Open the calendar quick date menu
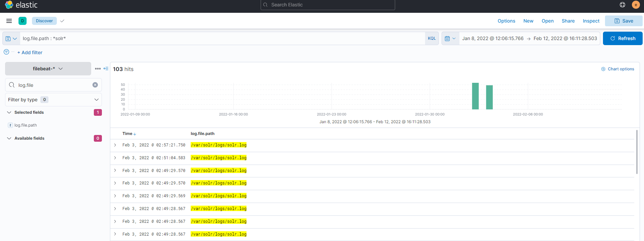The image size is (644, 241). pyautogui.click(x=450, y=38)
